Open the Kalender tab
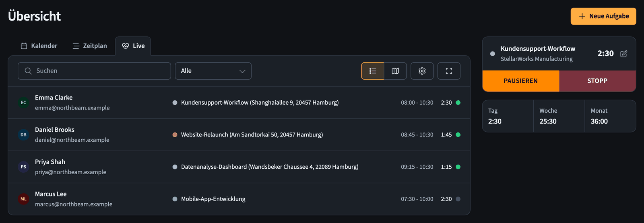 [39, 46]
